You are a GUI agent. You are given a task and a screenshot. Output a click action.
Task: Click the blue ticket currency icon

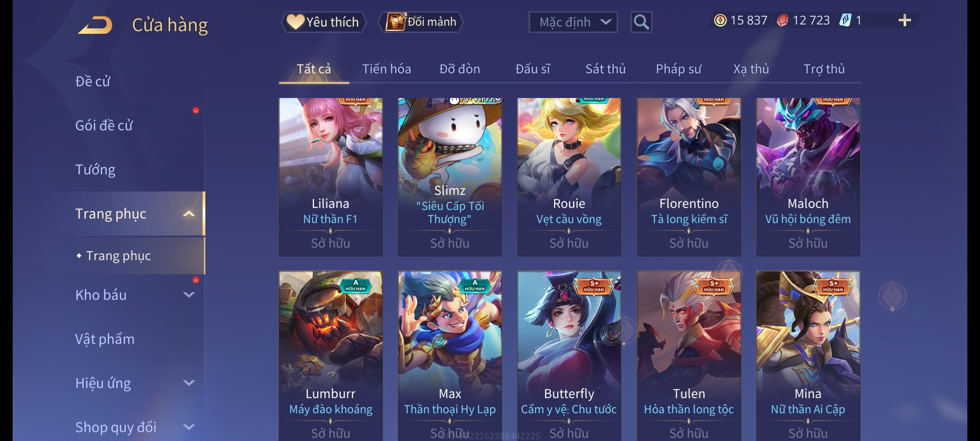(845, 20)
